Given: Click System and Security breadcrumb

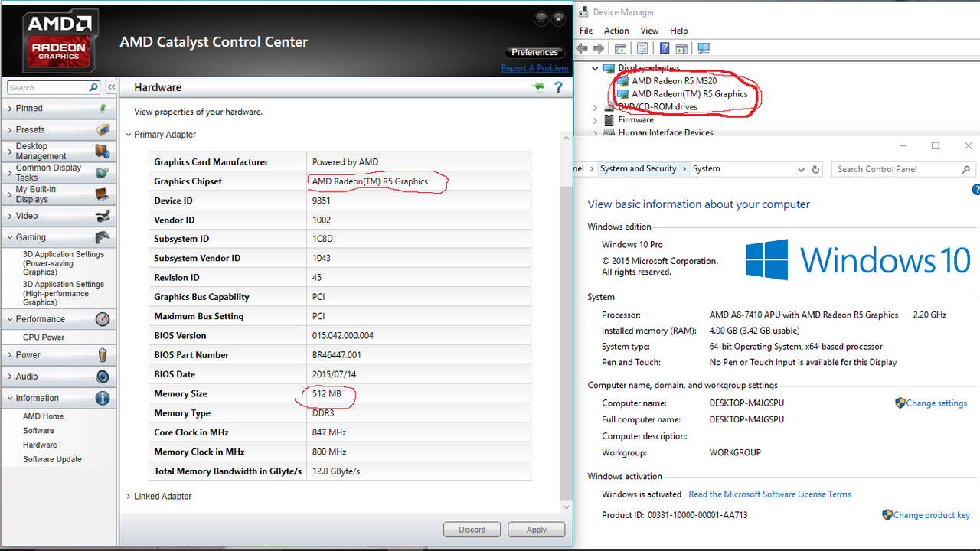Looking at the screenshot, I should point(639,169).
